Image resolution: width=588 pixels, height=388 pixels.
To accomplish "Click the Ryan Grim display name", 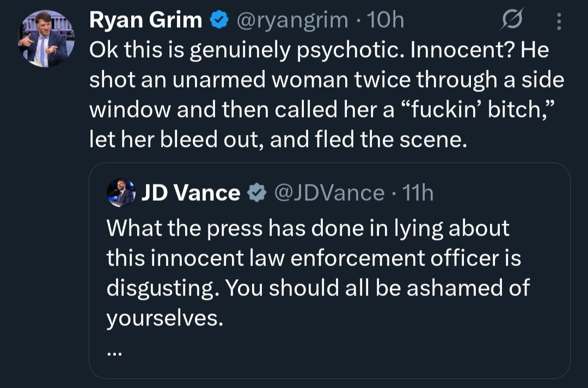I will 145,21.
